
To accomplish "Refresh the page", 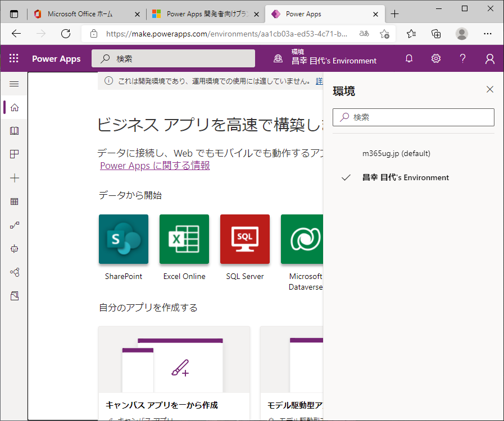I will [x=66, y=33].
